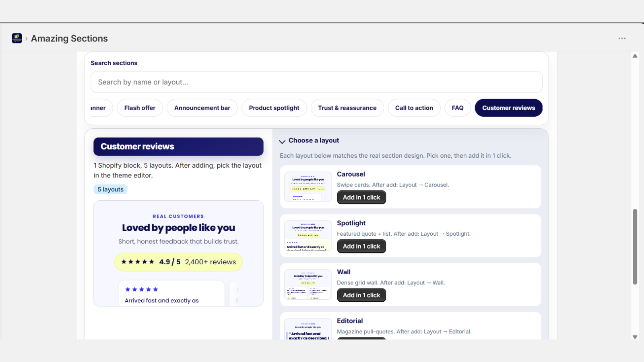Click the 5 layouts badge

click(111, 189)
